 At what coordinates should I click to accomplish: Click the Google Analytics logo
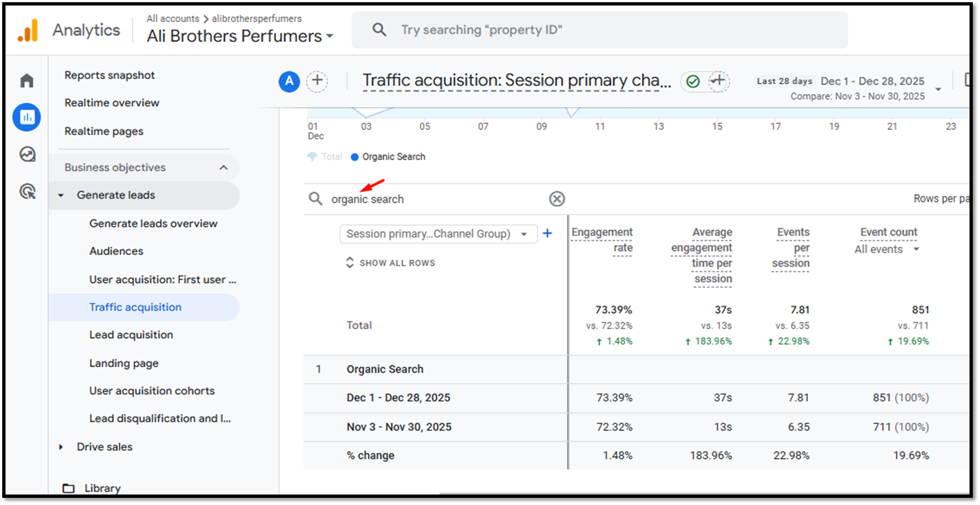pos(28,30)
